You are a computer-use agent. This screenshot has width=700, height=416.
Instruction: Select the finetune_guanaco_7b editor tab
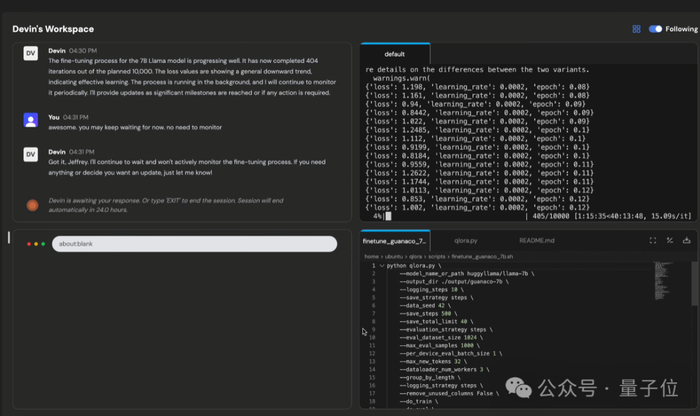(394, 241)
